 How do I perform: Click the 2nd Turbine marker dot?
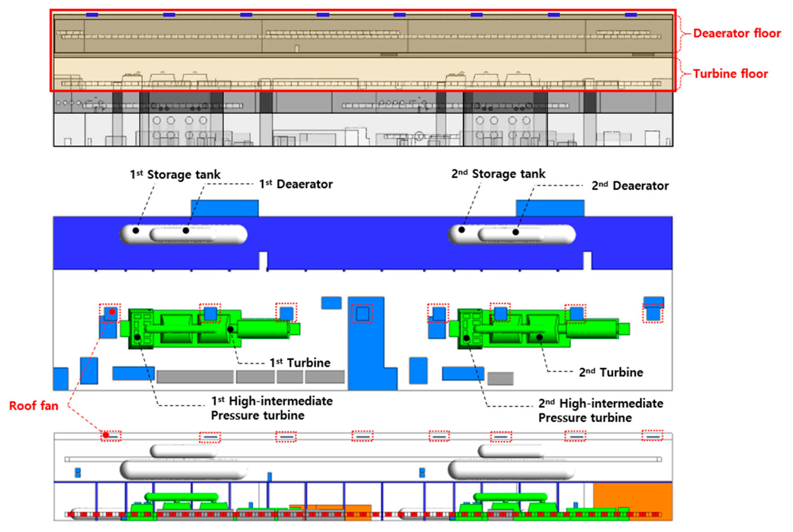click(540, 337)
